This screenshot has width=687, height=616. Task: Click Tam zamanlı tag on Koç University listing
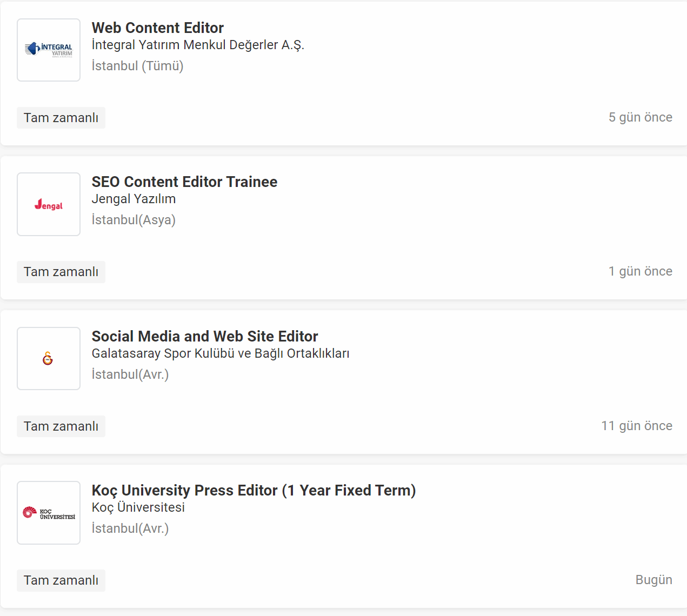click(61, 580)
